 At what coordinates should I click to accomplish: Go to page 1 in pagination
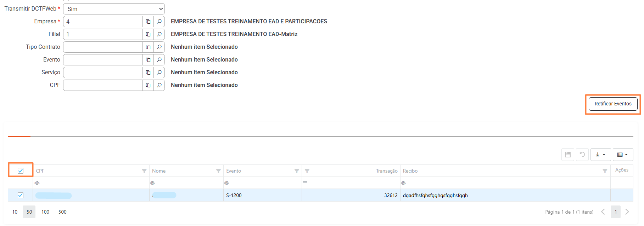616,212
